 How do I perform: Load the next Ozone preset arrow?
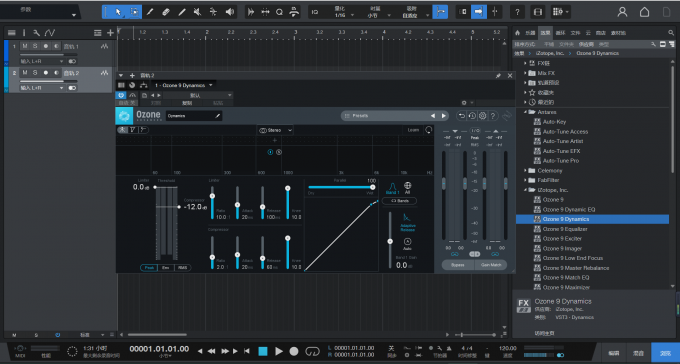tap(443, 116)
